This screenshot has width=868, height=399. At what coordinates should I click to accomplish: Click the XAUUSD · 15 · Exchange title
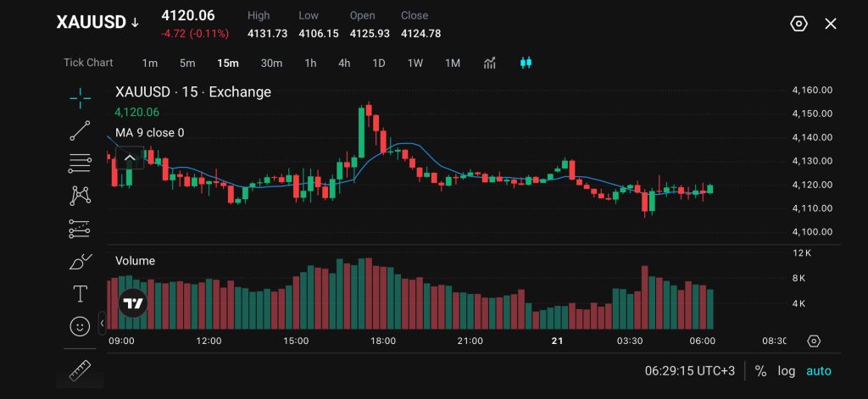[x=193, y=91]
